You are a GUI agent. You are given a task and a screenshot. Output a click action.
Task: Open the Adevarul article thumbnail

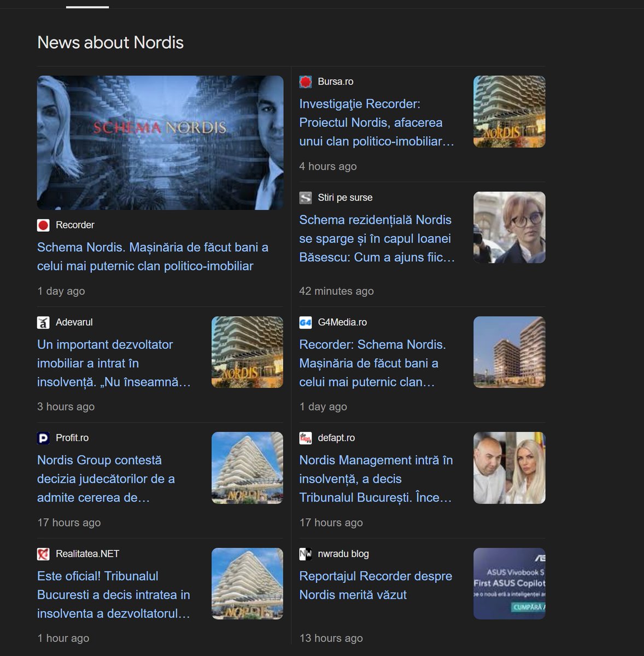coord(247,352)
